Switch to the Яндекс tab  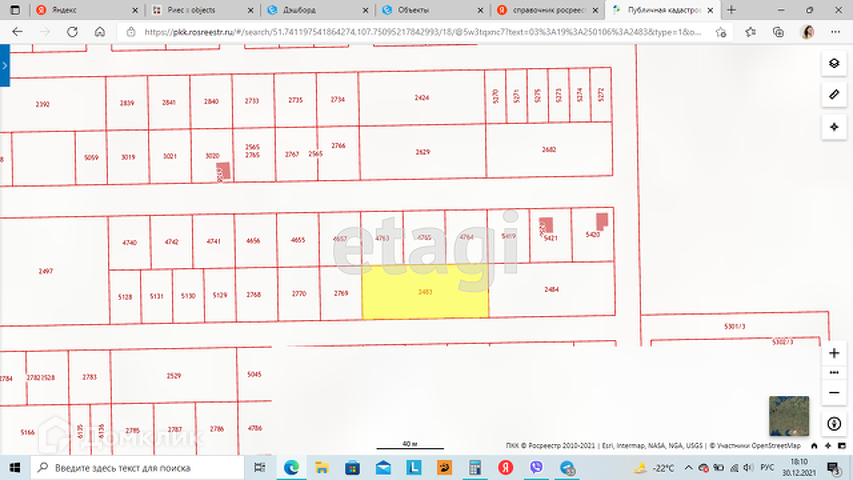87,10
